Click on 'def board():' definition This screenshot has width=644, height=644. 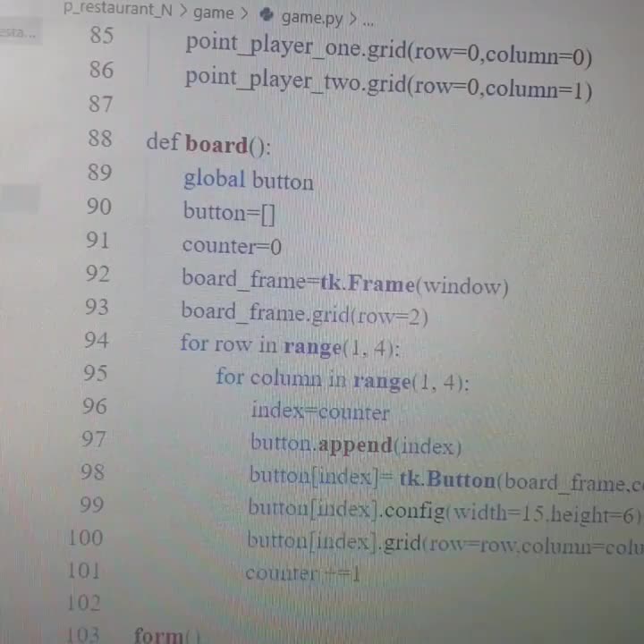(208, 144)
